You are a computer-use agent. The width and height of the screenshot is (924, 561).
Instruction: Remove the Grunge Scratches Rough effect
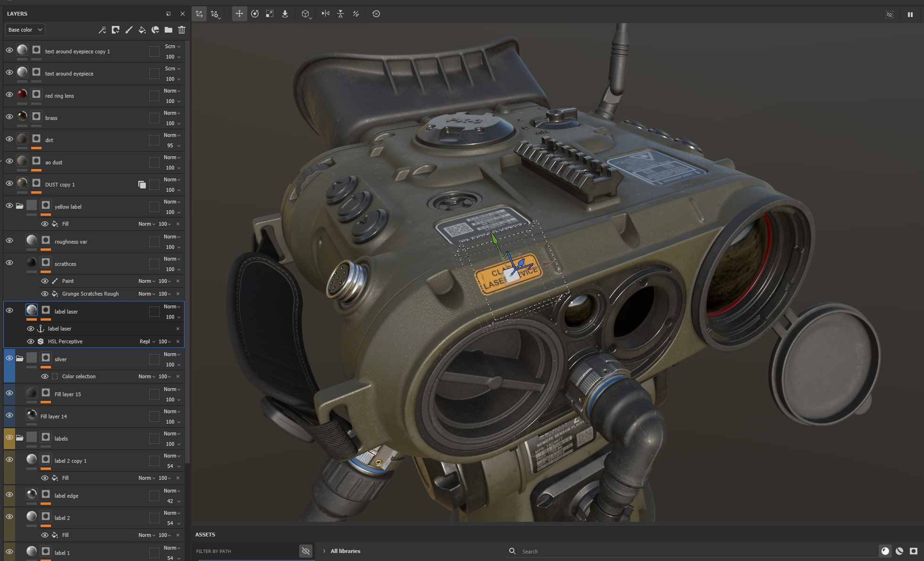(178, 294)
